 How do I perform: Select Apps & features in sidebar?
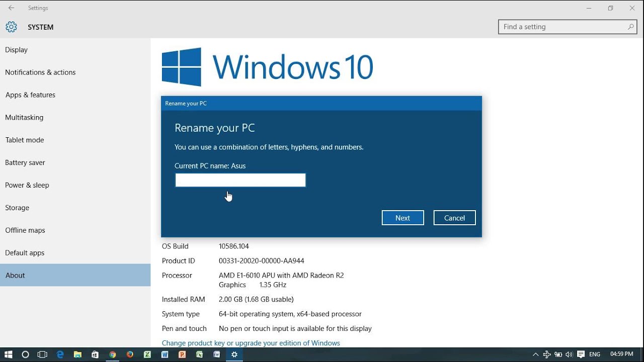75,95
